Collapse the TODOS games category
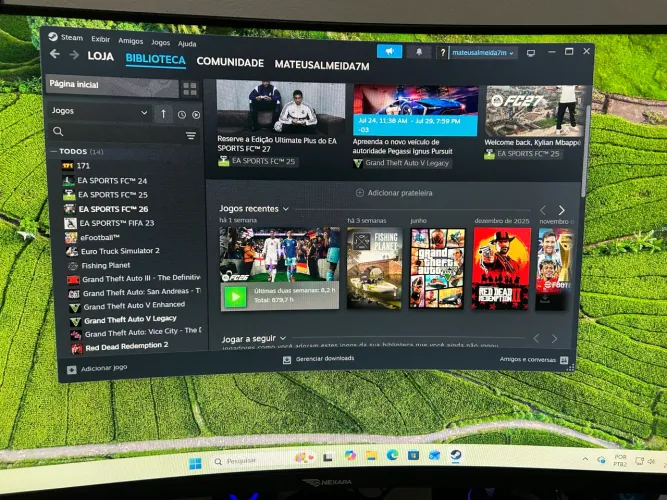The image size is (667, 500). 53,151
